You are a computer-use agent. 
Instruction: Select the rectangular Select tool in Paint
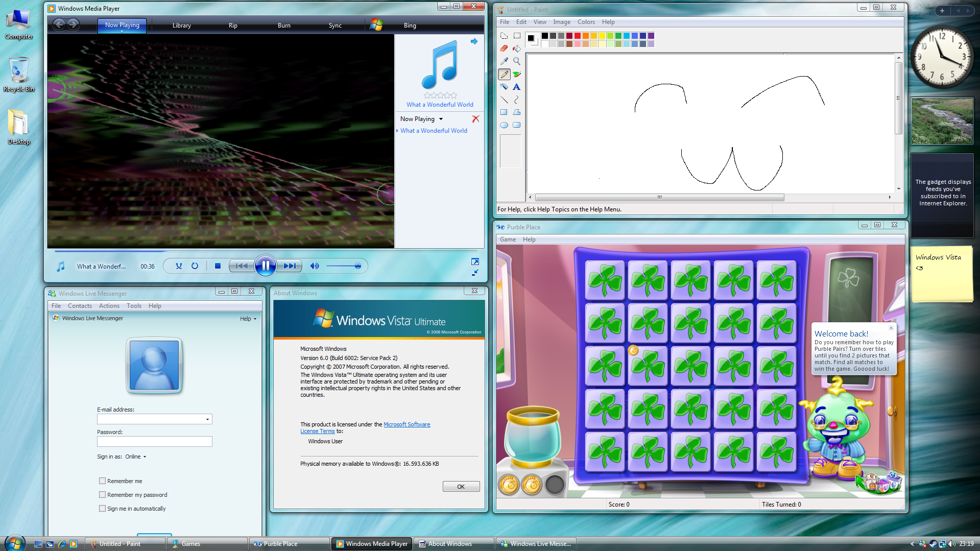click(x=517, y=36)
